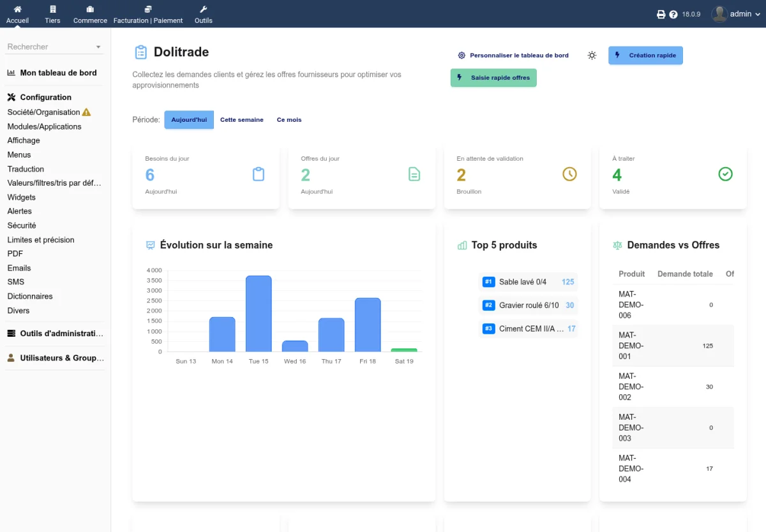
Task: Click the Produit column header
Action: coord(632,274)
